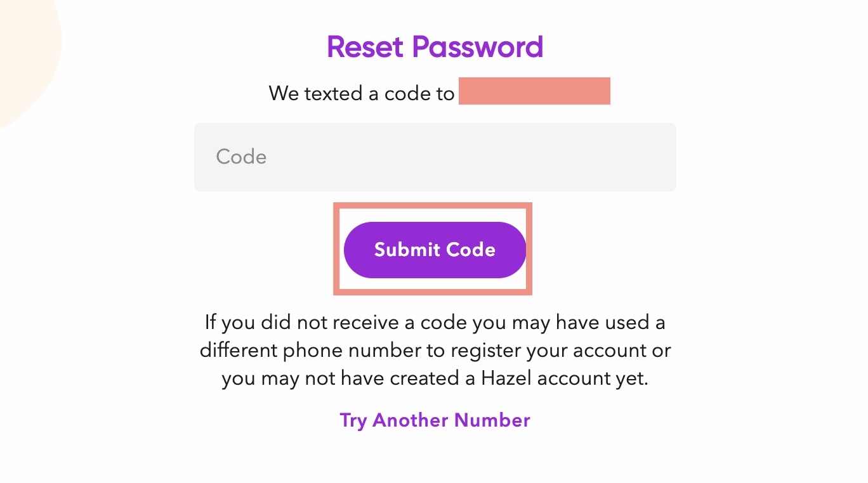Click the "Submit Code" label text
Screen dimensions: 868x483
[x=435, y=250]
